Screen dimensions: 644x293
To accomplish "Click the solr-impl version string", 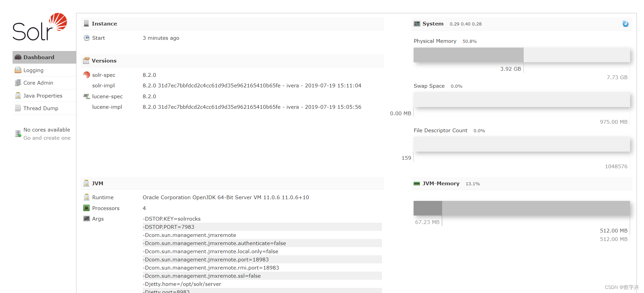I will 252,86.
